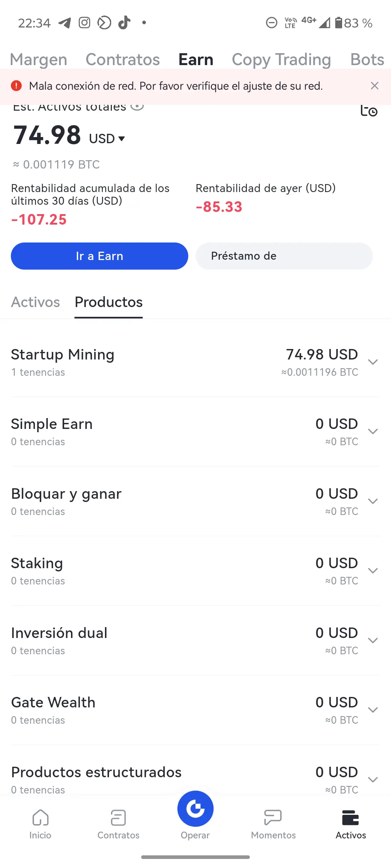This screenshot has height=868, width=391.
Task: Open the Margen tab
Action: tap(38, 59)
